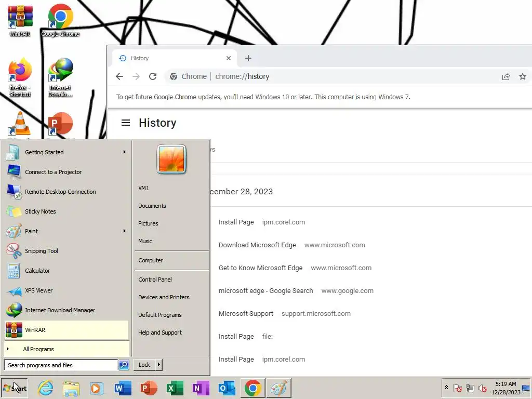Click the user account picture in Start menu
The image size is (532, 399).
point(171,159)
